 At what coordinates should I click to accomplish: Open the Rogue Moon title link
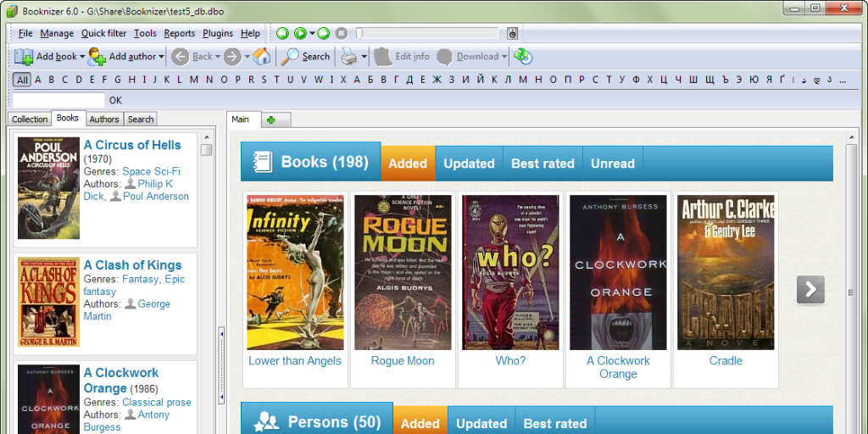[403, 361]
